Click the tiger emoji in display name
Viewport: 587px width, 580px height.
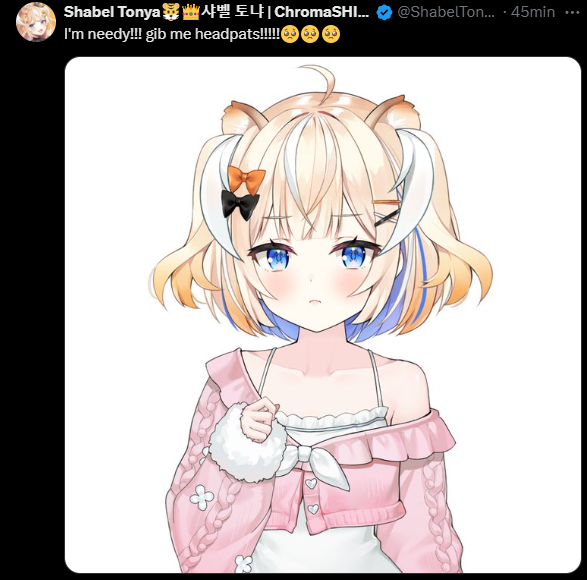(x=171, y=12)
